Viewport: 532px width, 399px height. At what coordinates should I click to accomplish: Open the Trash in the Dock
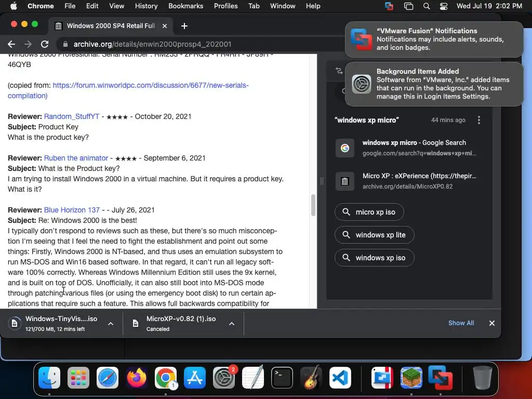(x=483, y=378)
